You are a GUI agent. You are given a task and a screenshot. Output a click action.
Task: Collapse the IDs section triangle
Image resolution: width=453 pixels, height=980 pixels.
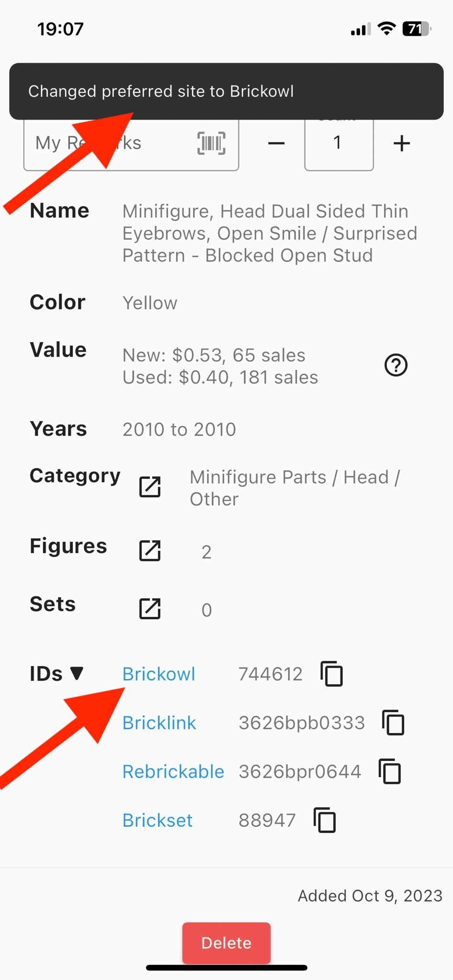pyautogui.click(x=77, y=673)
